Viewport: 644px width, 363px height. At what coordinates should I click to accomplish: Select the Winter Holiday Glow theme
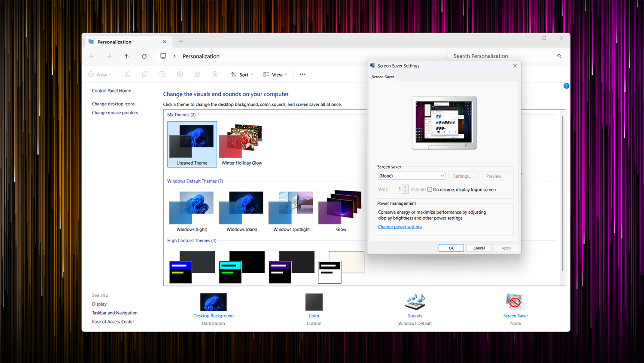pyautogui.click(x=242, y=144)
